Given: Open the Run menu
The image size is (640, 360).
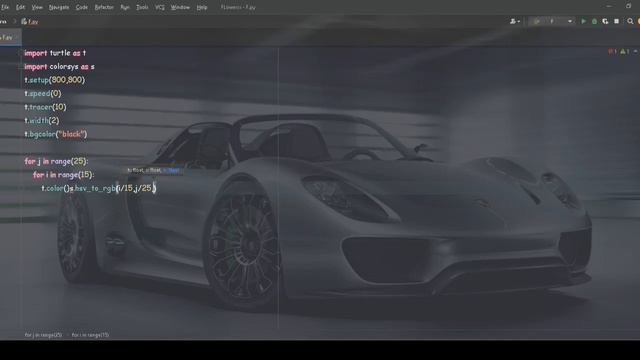Looking at the screenshot, I should (125, 7).
